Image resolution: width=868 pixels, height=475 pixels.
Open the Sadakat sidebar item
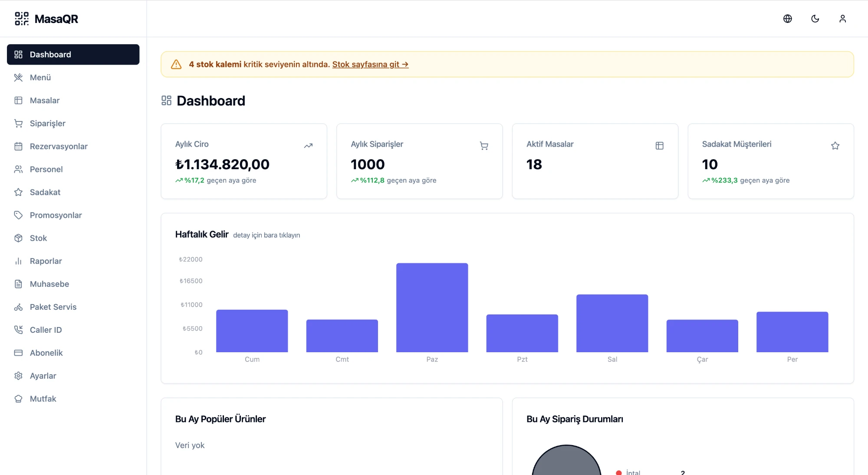[x=73, y=192]
